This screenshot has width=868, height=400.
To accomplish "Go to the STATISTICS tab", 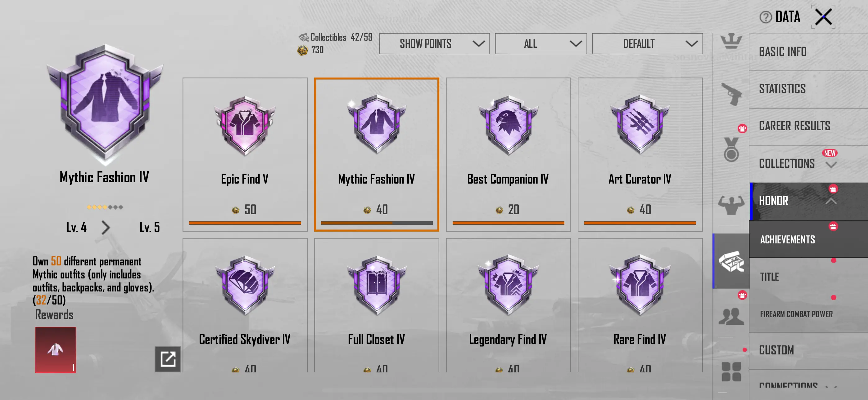I will pos(808,89).
